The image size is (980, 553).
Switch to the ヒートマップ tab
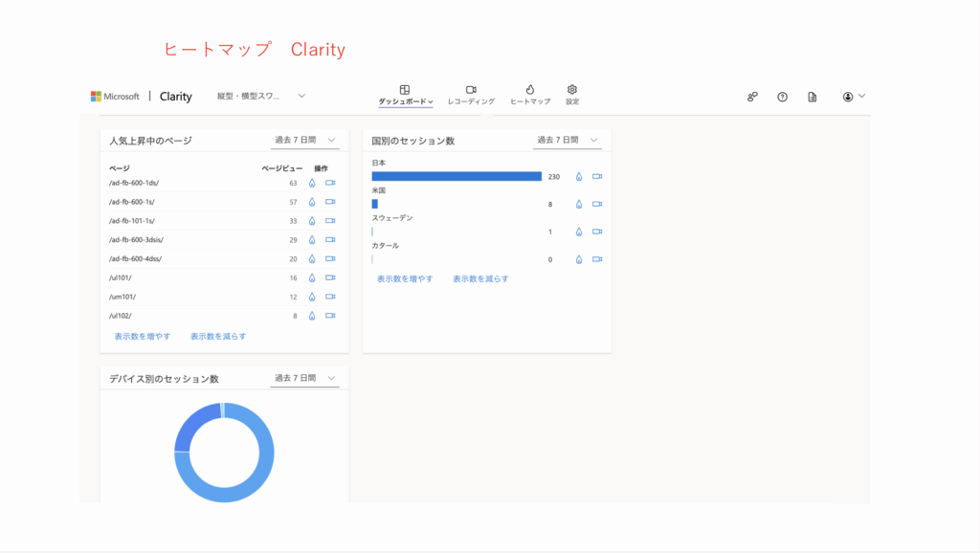point(530,94)
